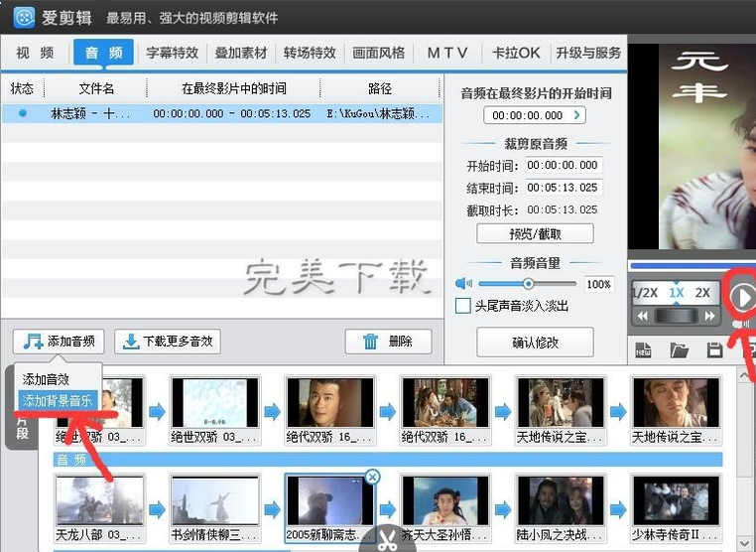Image resolution: width=756 pixels, height=552 pixels.
Task: Choose 添加背景音乐 from the dropdown
Action: (58, 400)
